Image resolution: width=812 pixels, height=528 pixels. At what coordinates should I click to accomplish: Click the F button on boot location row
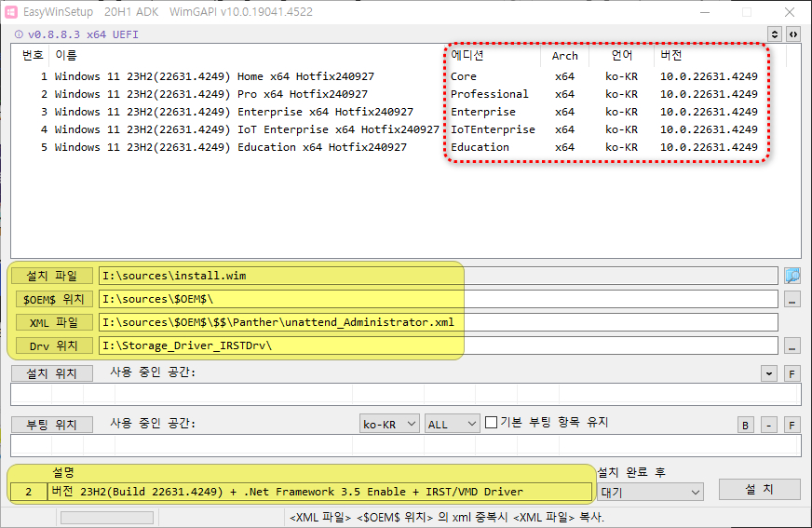pyautogui.click(x=792, y=425)
